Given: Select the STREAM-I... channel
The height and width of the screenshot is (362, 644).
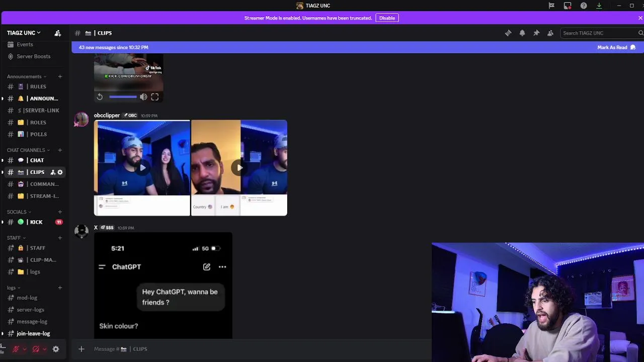Looking at the screenshot, I should tap(34, 196).
